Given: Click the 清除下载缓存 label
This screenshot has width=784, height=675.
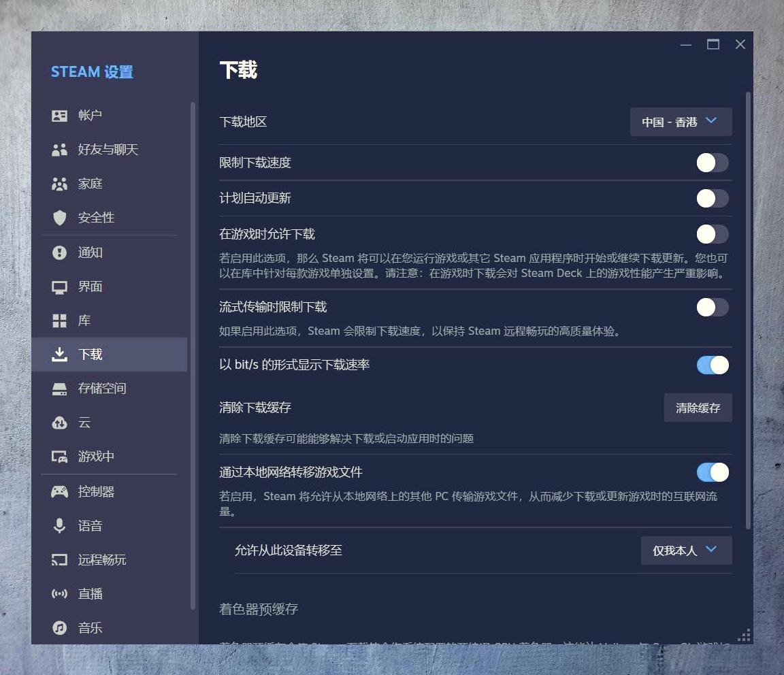Looking at the screenshot, I should pos(255,408).
